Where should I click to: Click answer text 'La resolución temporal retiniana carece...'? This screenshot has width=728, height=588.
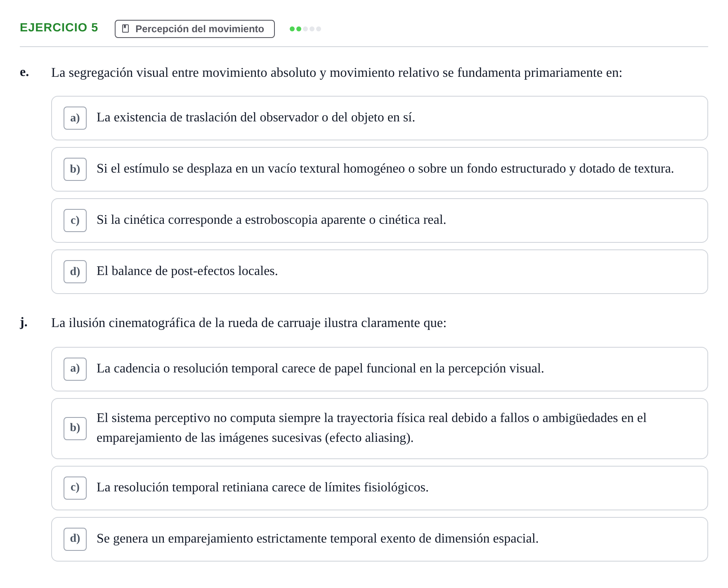[x=262, y=487]
